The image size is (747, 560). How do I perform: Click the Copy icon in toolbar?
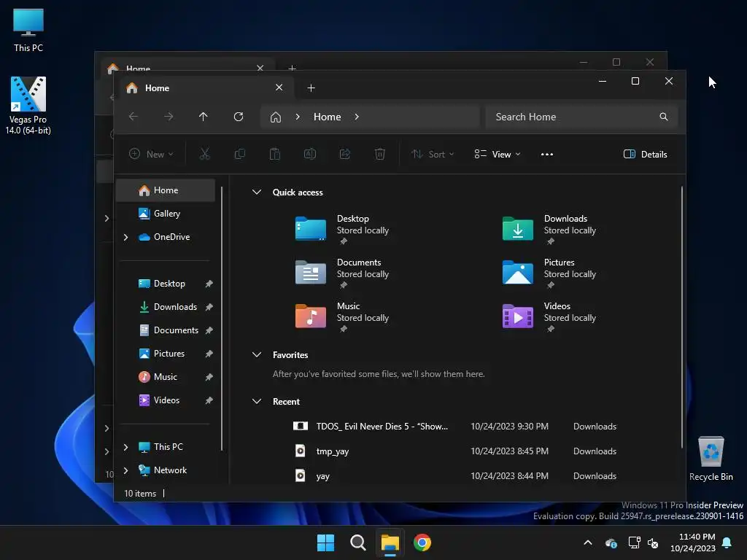pos(240,155)
